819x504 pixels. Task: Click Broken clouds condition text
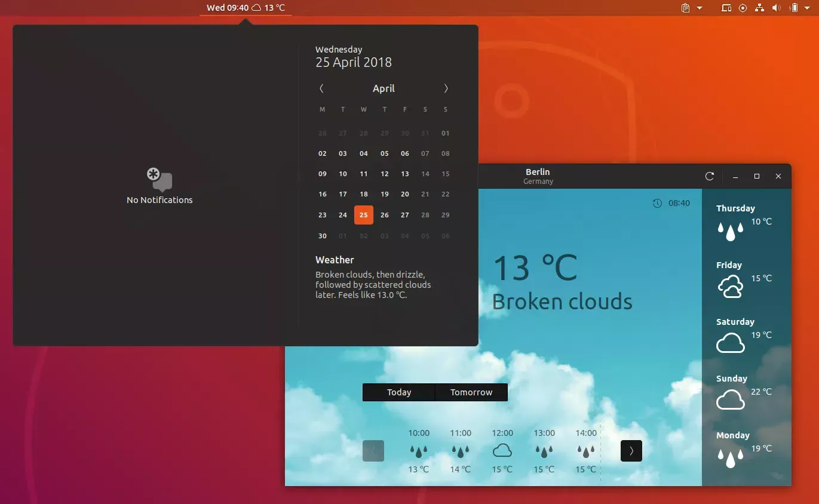(x=562, y=301)
